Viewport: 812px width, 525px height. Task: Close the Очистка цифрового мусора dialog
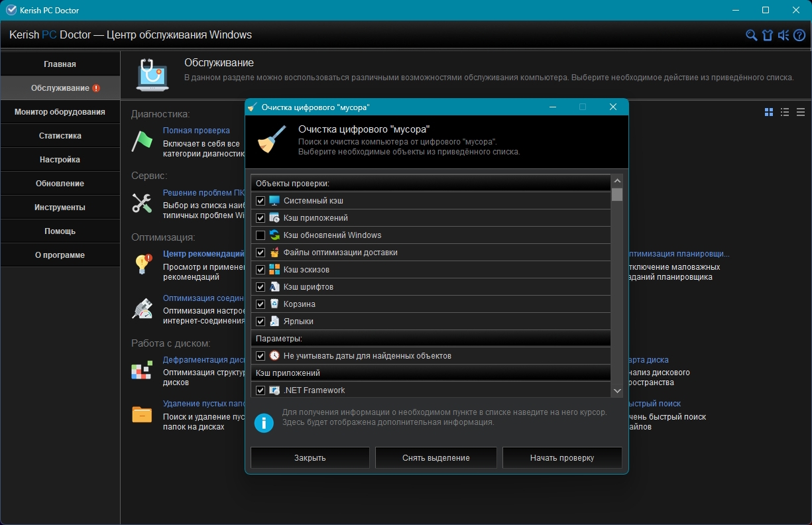[x=613, y=107]
